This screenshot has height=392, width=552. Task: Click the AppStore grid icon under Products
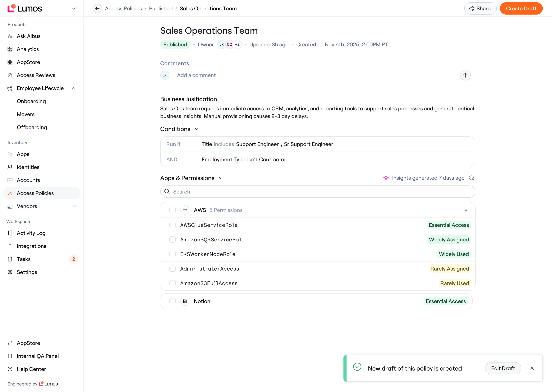pos(10,62)
